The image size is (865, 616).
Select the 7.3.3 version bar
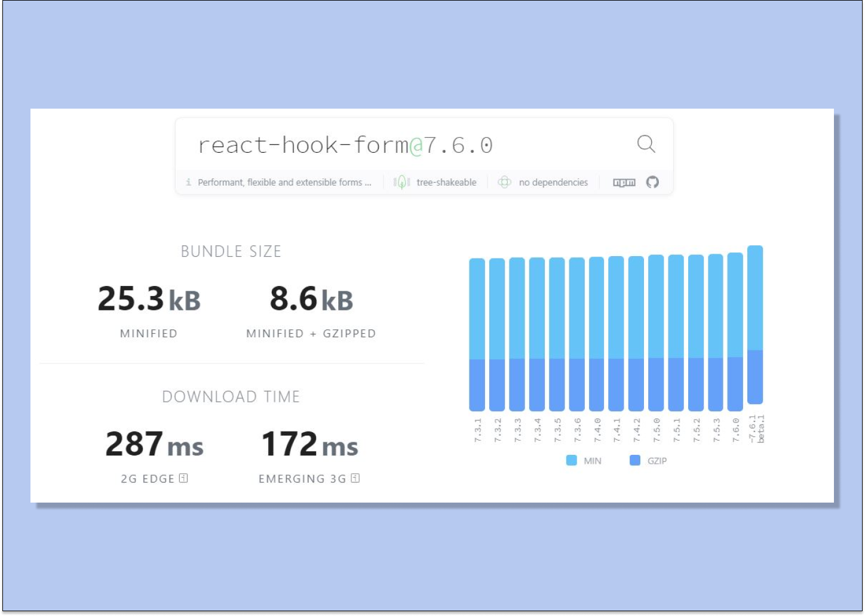coord(517,334)
